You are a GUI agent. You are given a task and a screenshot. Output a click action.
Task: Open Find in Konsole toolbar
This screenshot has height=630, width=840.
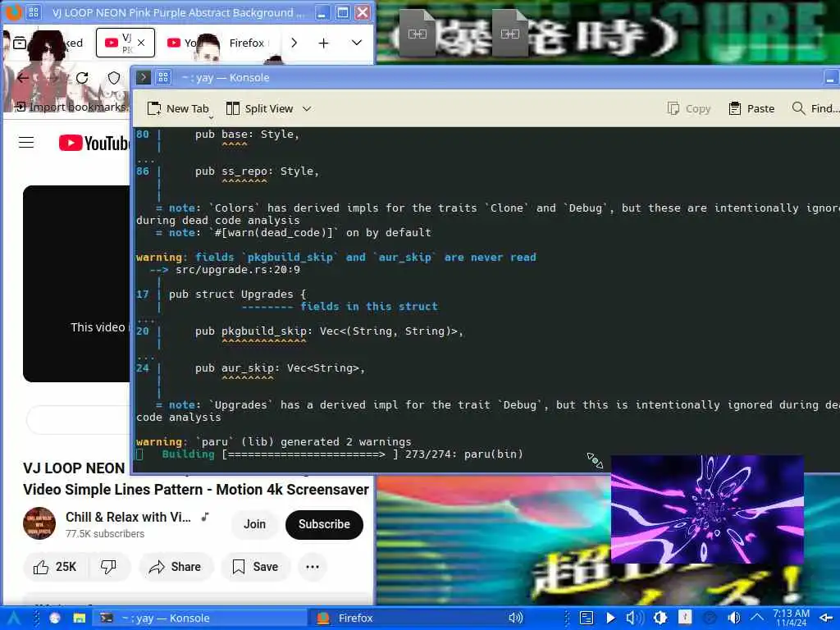point(815,109)
